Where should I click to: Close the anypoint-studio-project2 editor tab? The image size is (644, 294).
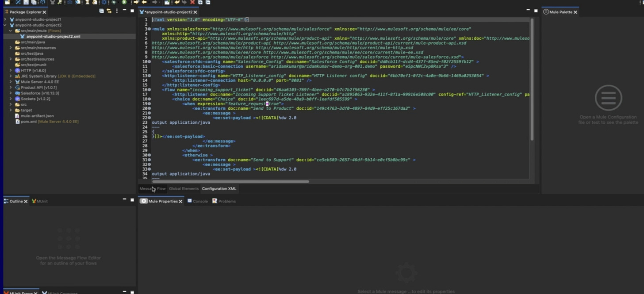pos(195,12)
